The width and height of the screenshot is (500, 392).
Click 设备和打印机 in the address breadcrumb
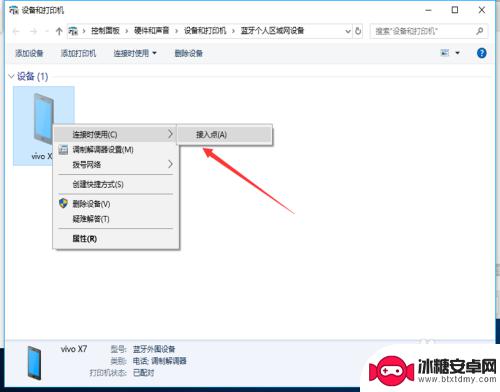pos(205,31)
